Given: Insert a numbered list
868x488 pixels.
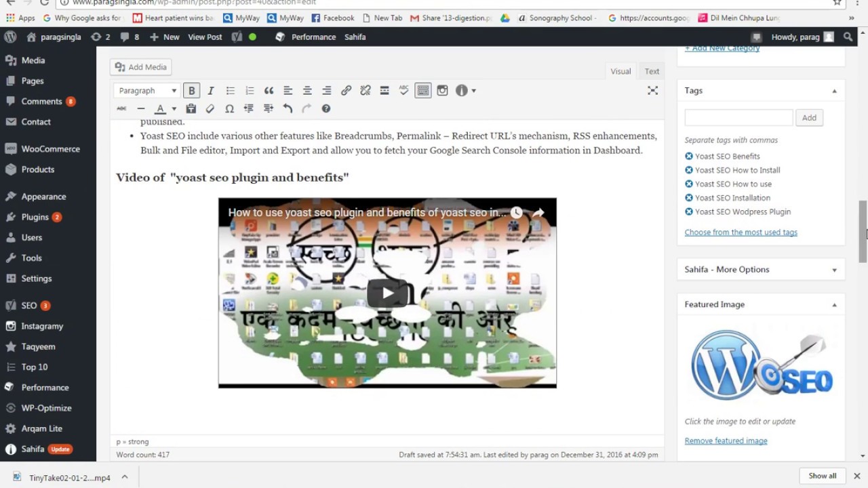Looking at the screenshot, I should [x=250, y=90].
